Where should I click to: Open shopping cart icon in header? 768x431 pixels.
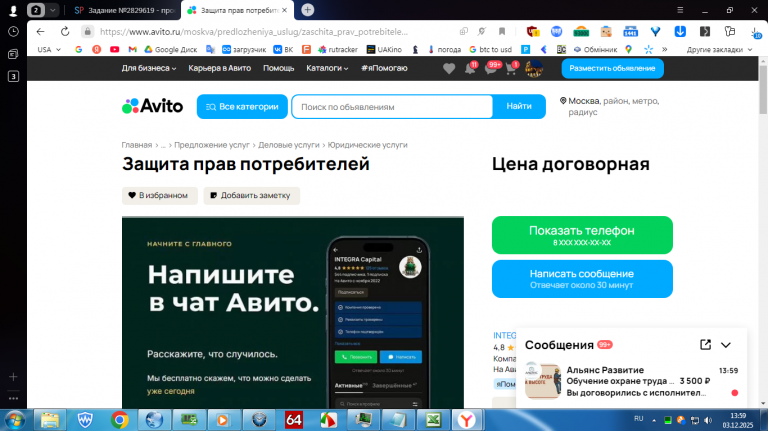(511, 69)
